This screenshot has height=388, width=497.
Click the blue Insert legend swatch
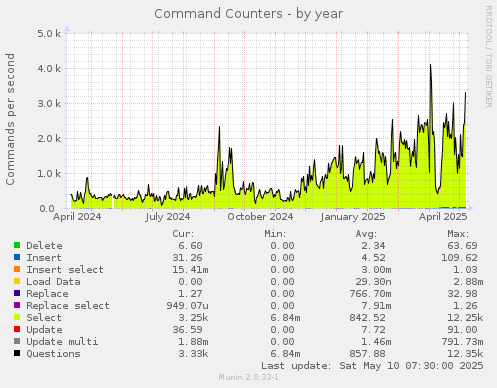pyautogui.click(x=17, y=257)
